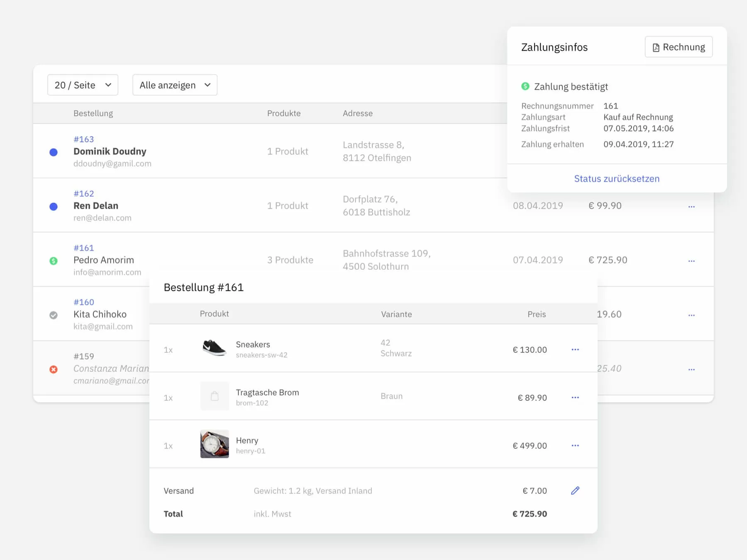Open more options for Henry watch
Screen dimensions: 747x560
point(575,446)
